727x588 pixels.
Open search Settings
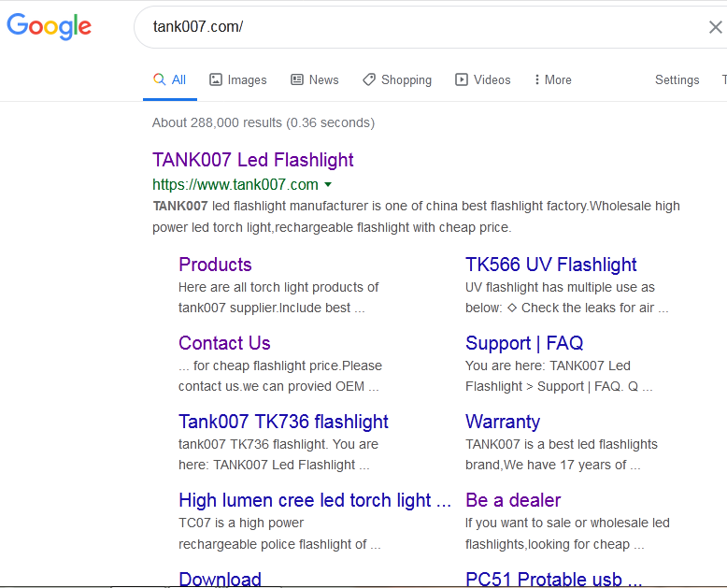[x=677, y=79]
